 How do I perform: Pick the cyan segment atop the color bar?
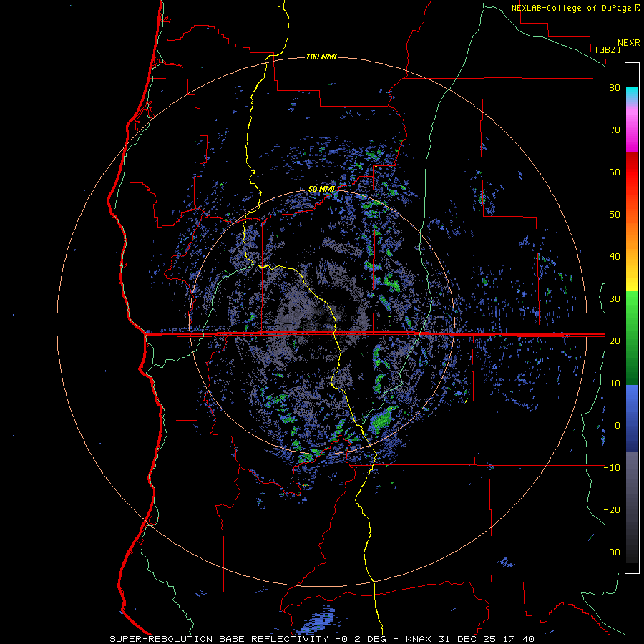coord(632,94)
